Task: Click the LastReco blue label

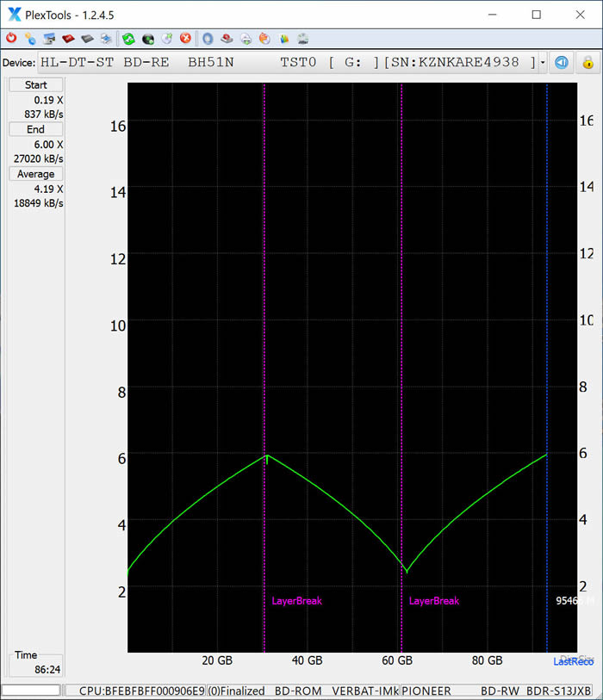Action: point(574,661)
